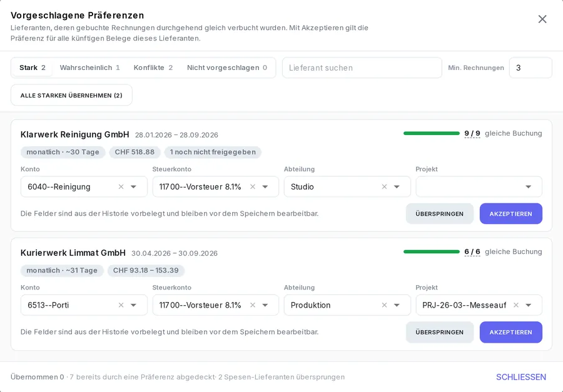Open the Produktion Abteilung dropdown

point(397,305)
